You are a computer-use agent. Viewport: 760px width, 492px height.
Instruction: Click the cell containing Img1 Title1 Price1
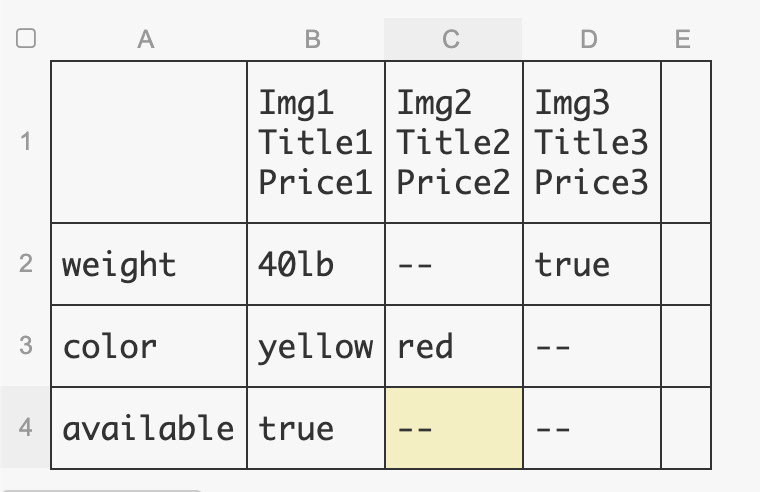316,141
